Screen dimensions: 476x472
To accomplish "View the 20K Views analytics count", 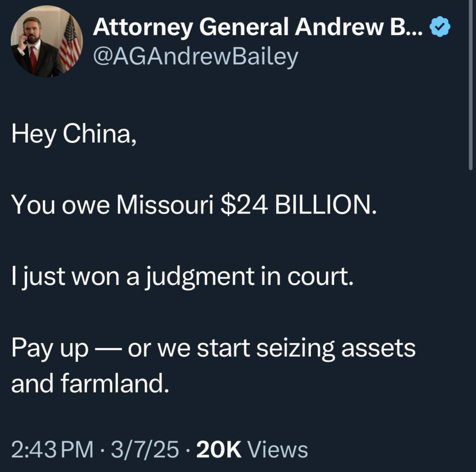I will pos(252,450).
